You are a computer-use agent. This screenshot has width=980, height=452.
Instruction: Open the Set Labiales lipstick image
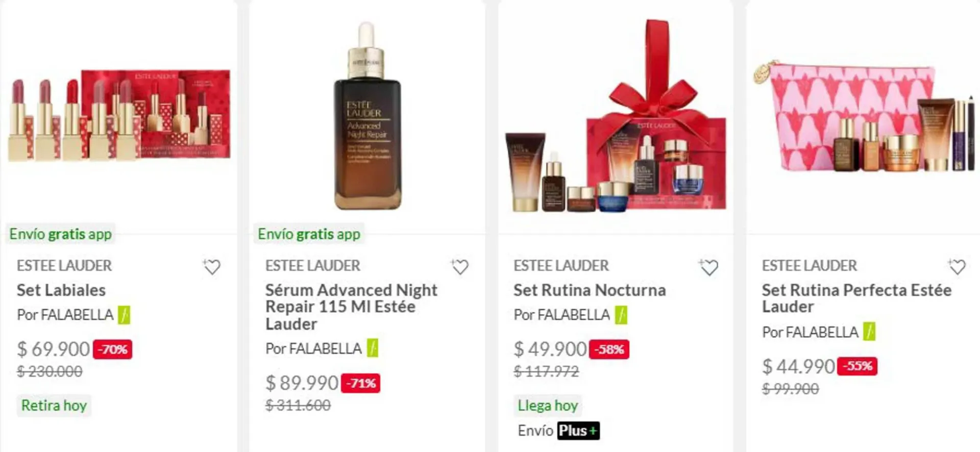(119, 116)
